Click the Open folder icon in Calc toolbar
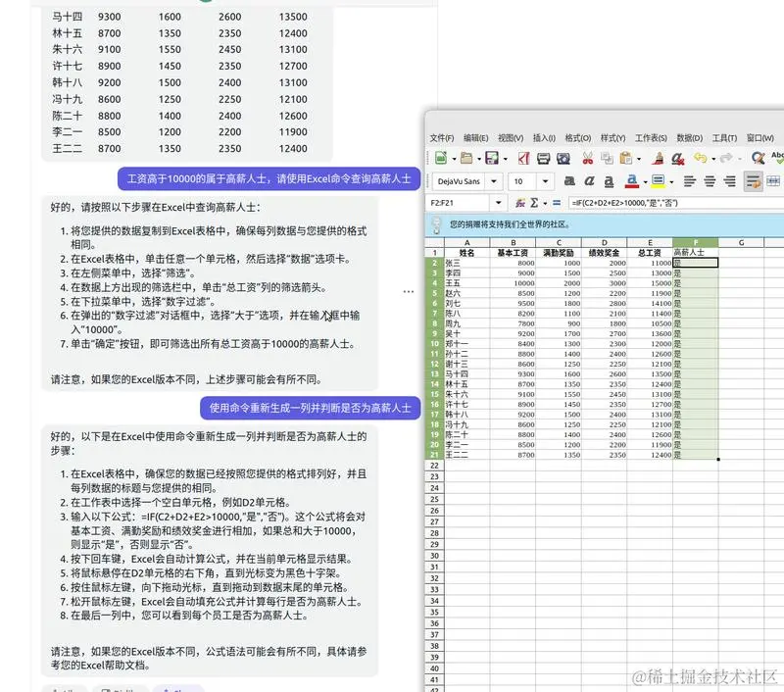This screenshot has height=692, width=784. [x=466, y=158]
